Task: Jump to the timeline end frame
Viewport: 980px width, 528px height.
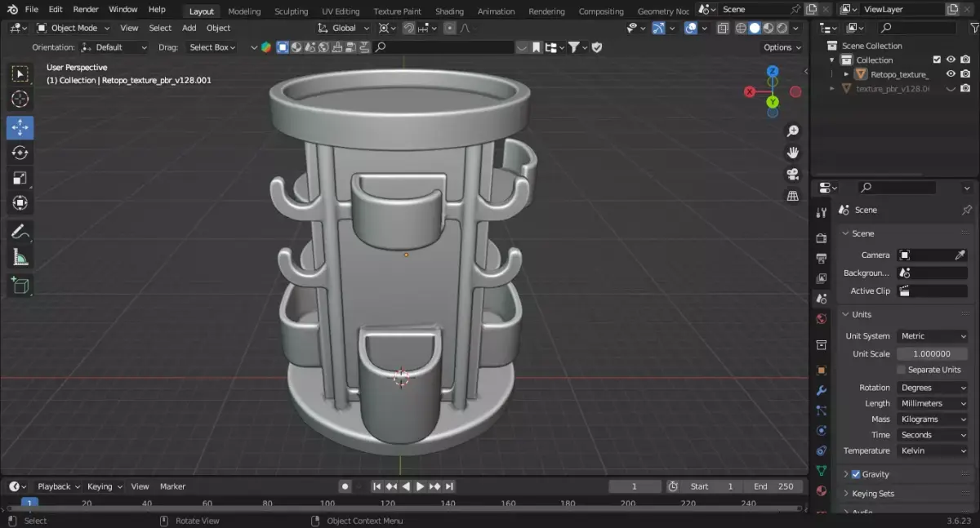Action: [x=449, y=486]
